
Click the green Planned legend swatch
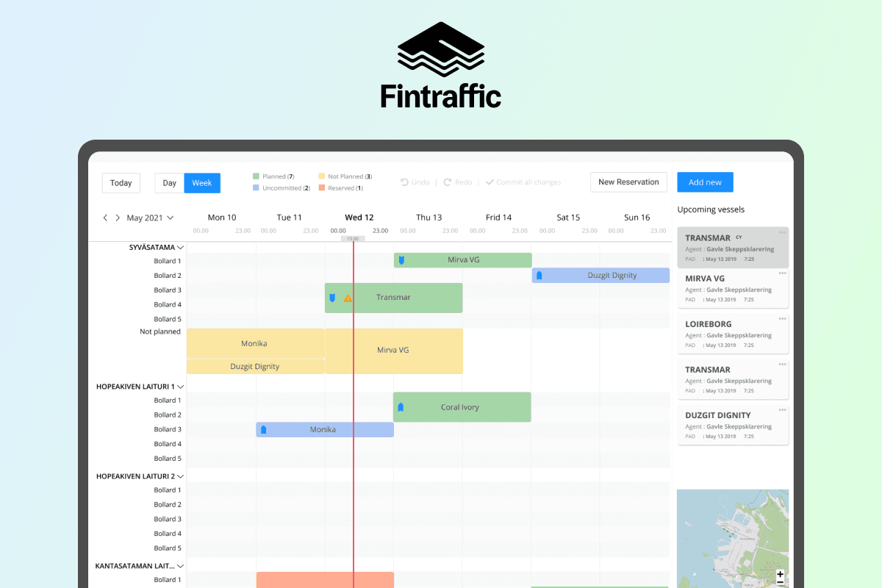(x=256, y=176)
